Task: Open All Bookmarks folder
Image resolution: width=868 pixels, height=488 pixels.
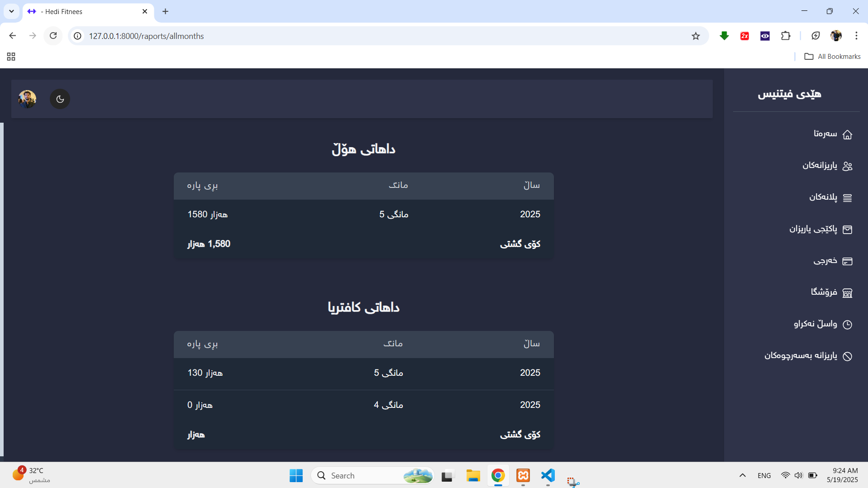Action: 832,57
